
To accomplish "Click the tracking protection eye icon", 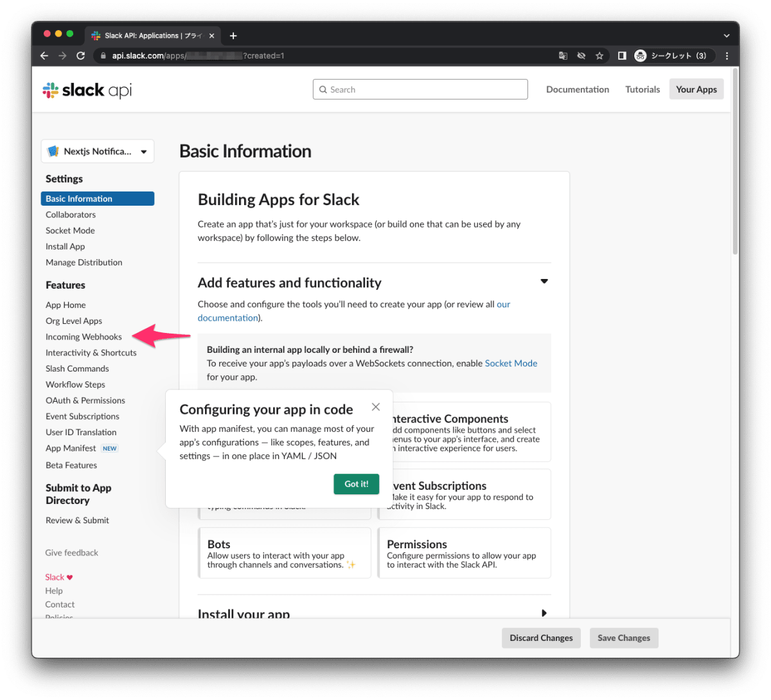I will coord(581,56).
